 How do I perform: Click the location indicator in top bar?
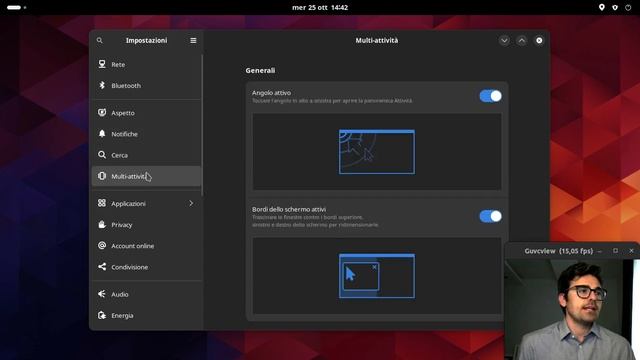click(x=602, y=7)
